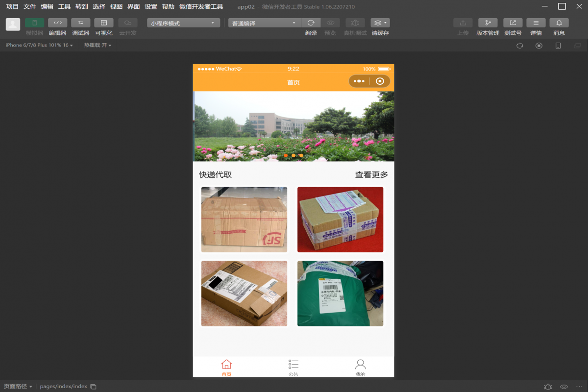Open the mini program mode dropdown
Image resolution: width=588 pixels, height=392 pixels.
(183, 23)
